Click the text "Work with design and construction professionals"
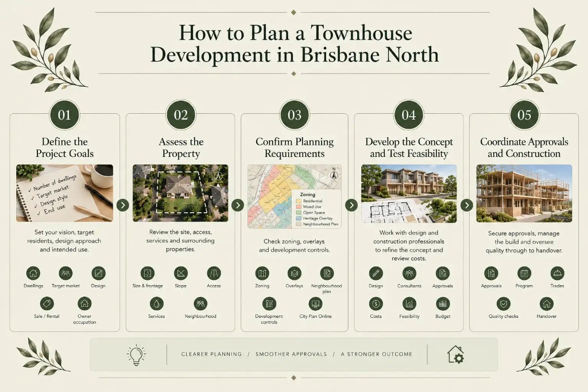Image resolution: width=588 pixels, height=392 pixels. 409,245
